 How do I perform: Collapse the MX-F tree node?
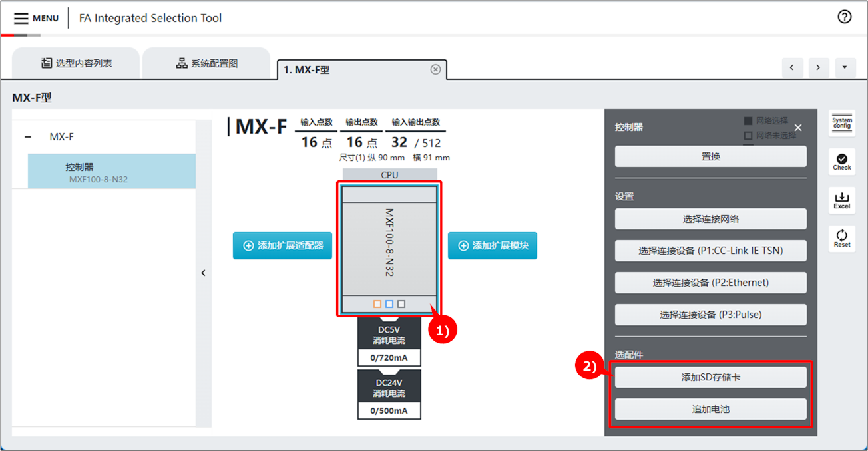[x=28, y=137]
